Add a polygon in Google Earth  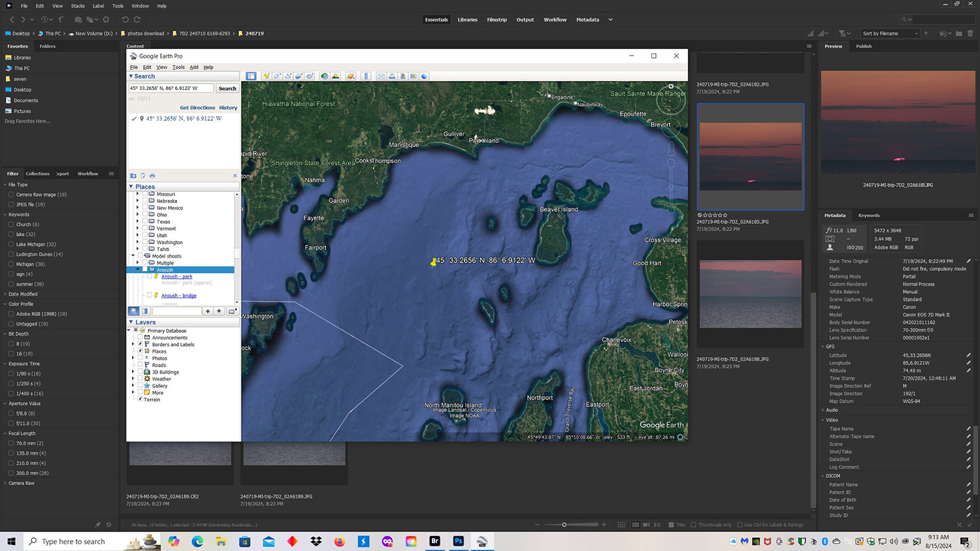[277, 76]
